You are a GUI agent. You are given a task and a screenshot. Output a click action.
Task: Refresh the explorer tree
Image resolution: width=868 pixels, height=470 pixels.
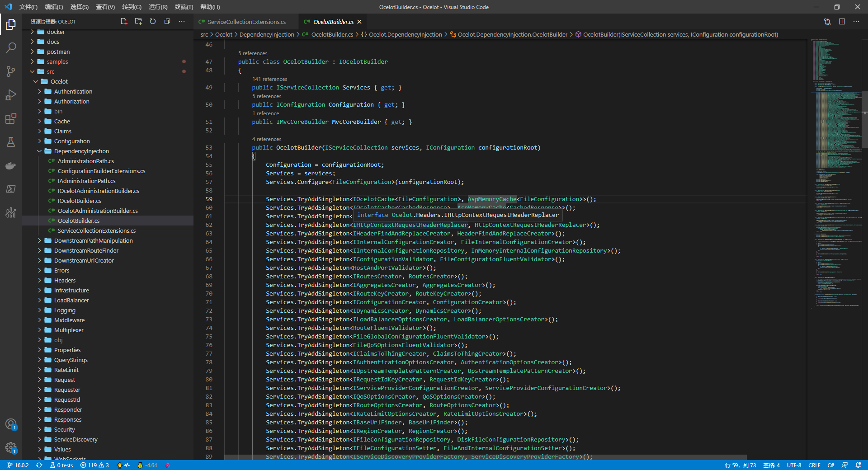click(x=153, y=21)
